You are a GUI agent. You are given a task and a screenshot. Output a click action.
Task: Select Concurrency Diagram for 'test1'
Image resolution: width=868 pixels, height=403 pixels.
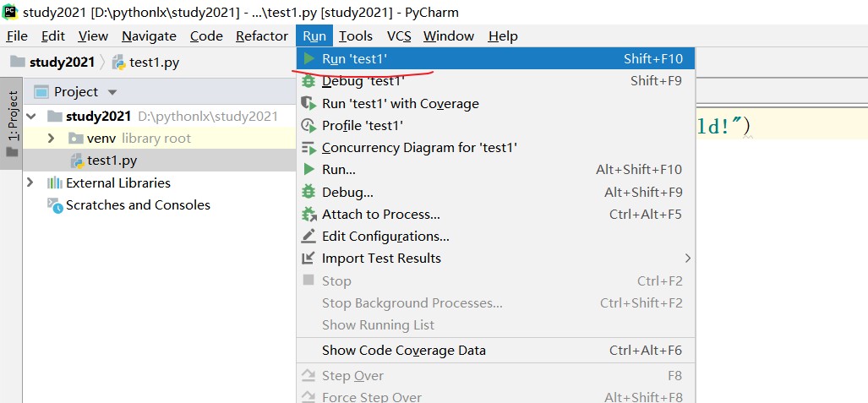(x=496, y=148)
